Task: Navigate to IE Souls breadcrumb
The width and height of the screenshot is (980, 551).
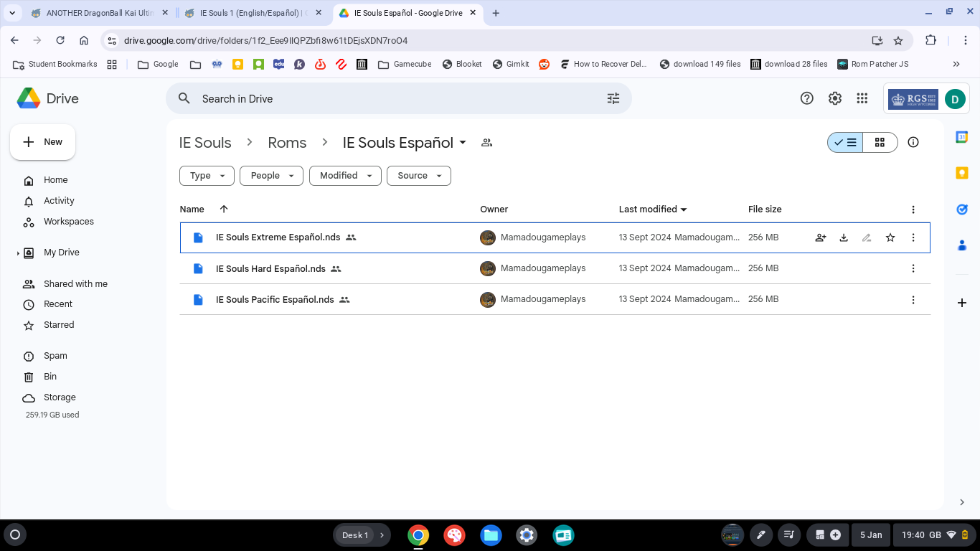Action: [205, 143]
